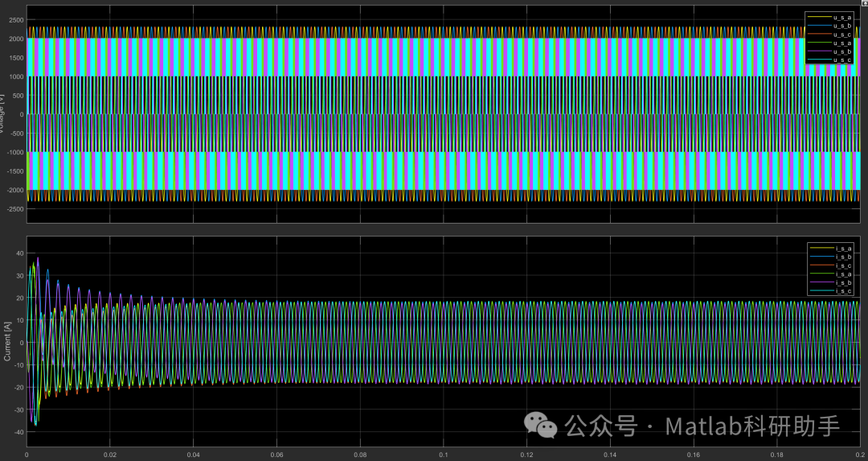The height and width of the screenshot is (461, 868).
Task: Click the 30 tick on current axis
Action: [x=20, y=275]
